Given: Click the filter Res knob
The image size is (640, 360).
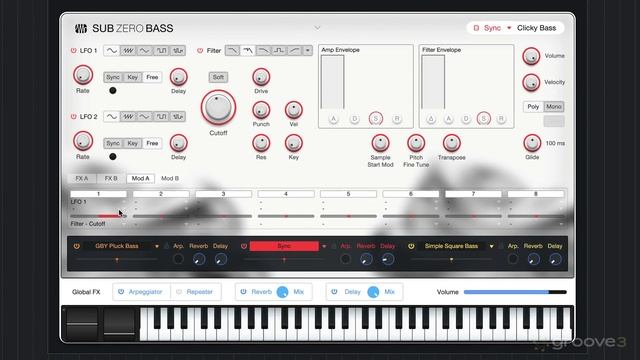Looking at the screenshot, I should (x=261, y=143).
